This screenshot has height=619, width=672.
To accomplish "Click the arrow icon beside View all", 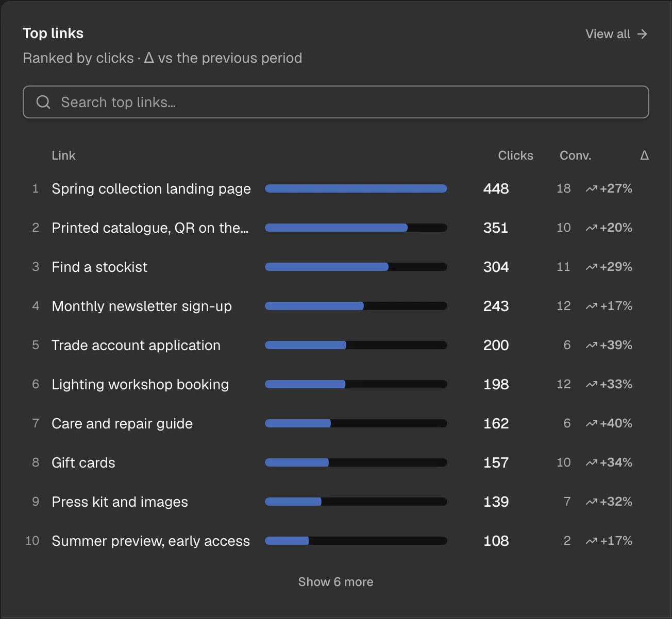I will coord(642,34).
